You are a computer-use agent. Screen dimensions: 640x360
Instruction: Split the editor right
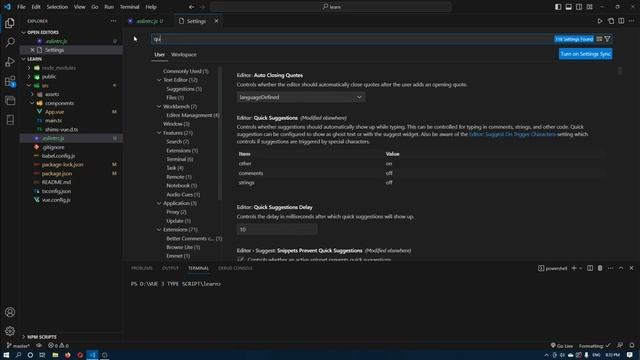[621, 21]
